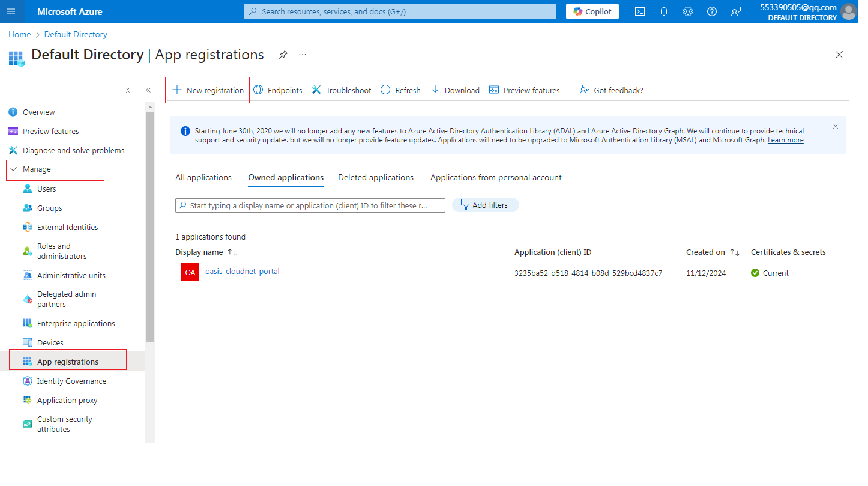Refresh the app registrations list

tap(400, 90)
